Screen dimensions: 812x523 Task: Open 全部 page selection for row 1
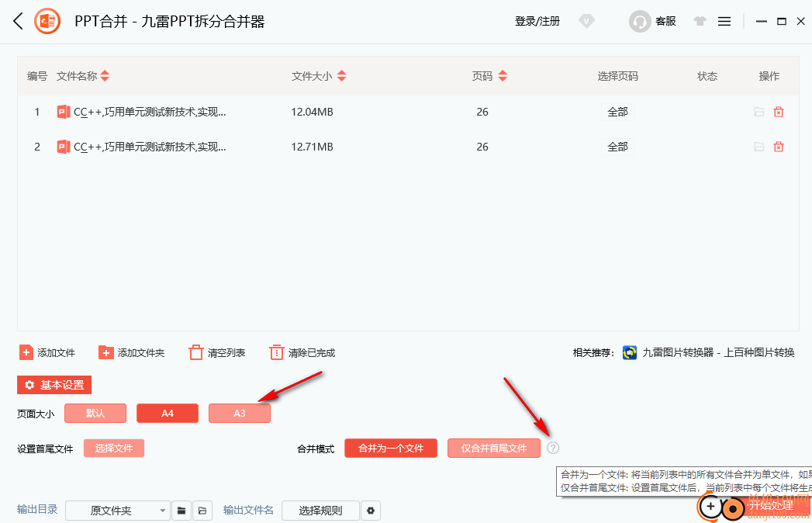point(617,112)
